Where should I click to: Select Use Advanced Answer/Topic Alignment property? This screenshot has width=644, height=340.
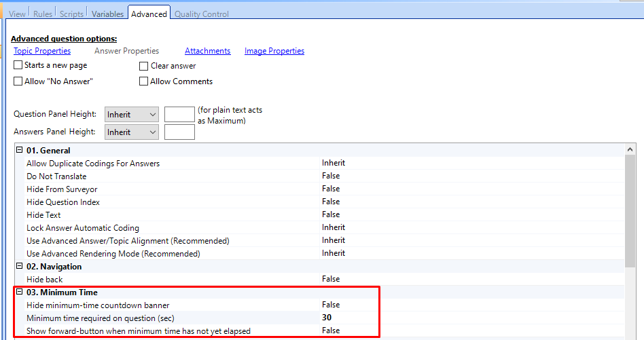(x=325, y=241)
